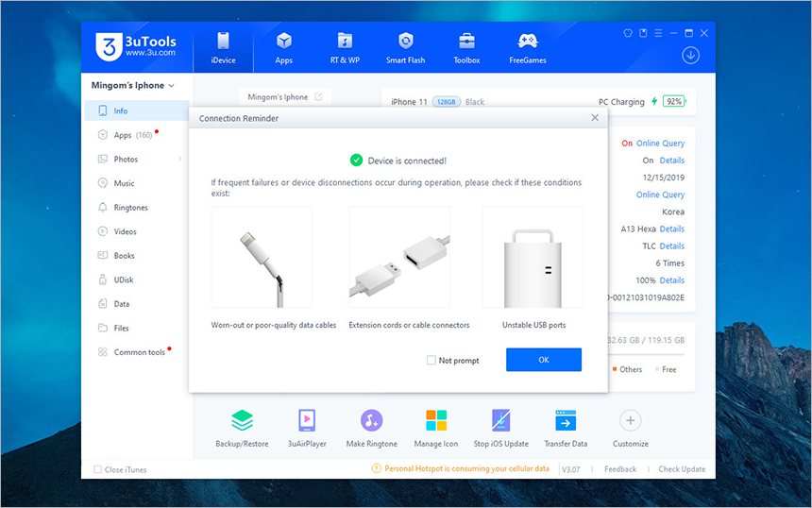Click the OK button
The height and width of the screenshot is (508, 812).
point(544,360)
